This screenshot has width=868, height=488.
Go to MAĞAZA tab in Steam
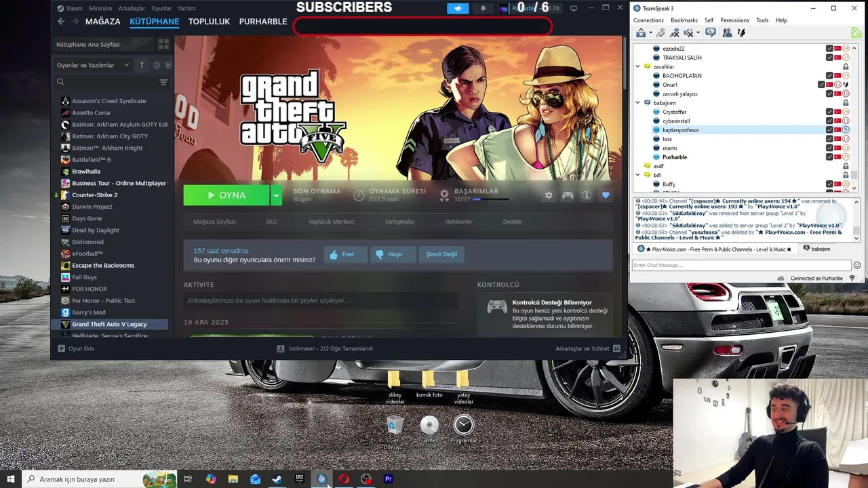103,22
